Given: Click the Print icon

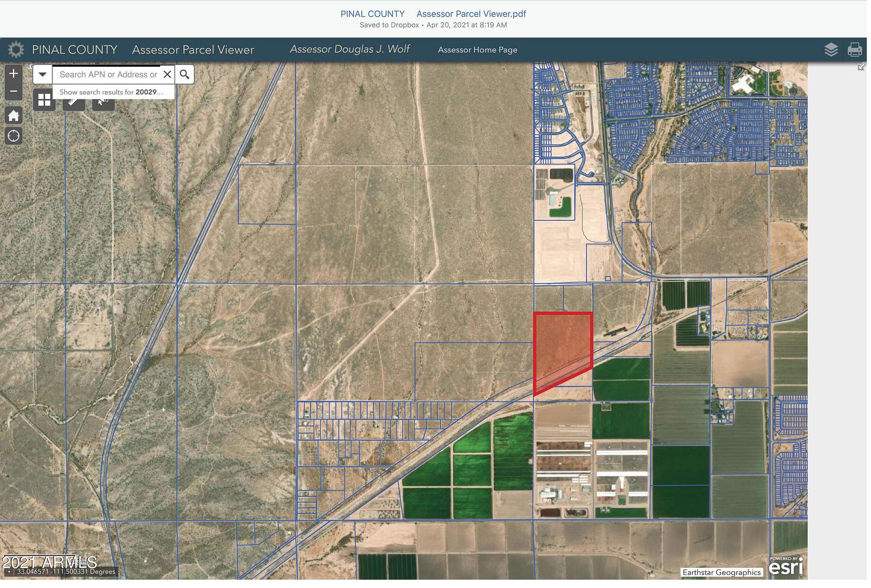Looking at the screenshot, I should (854, 49).
